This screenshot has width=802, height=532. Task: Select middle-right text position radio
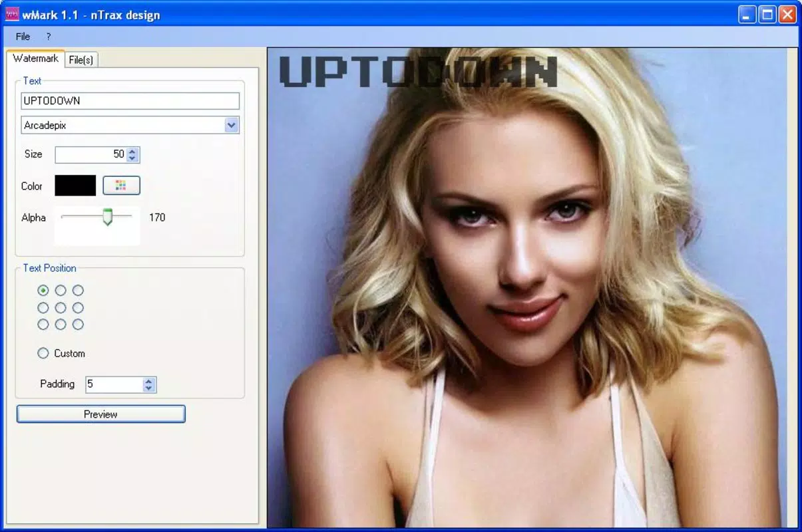pyautogui.click(x=78, y=308)
